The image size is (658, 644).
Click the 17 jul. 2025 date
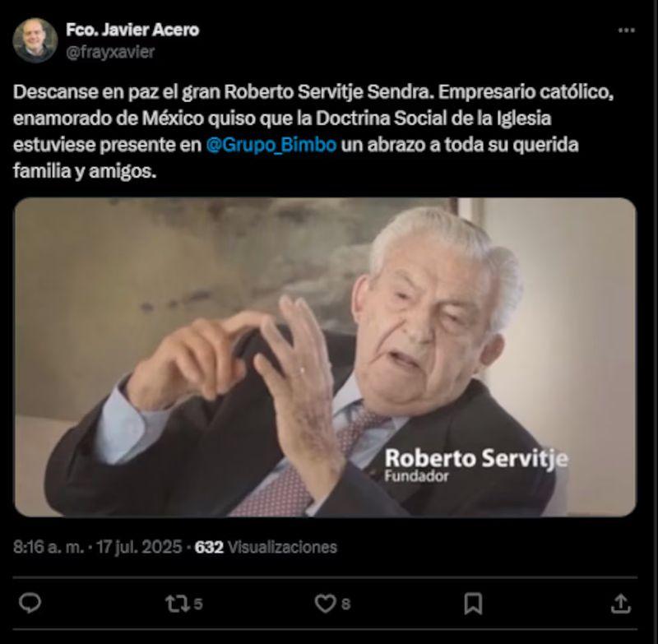click(x=139, y=547)
